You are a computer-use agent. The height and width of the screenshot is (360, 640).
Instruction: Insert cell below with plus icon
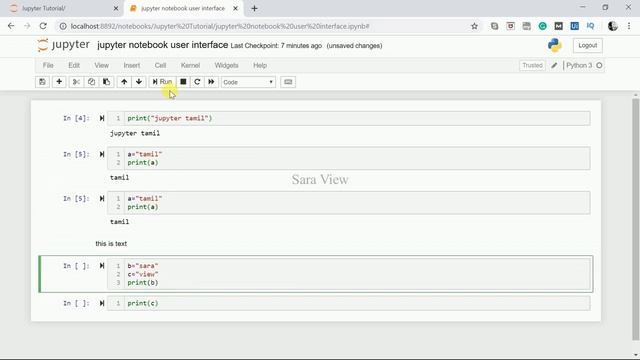59,82
